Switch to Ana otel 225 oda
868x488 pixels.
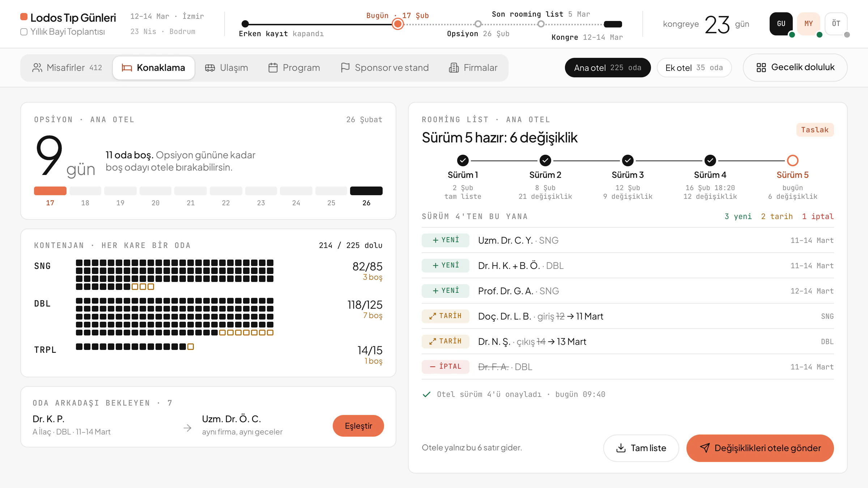tap(608, 68)
